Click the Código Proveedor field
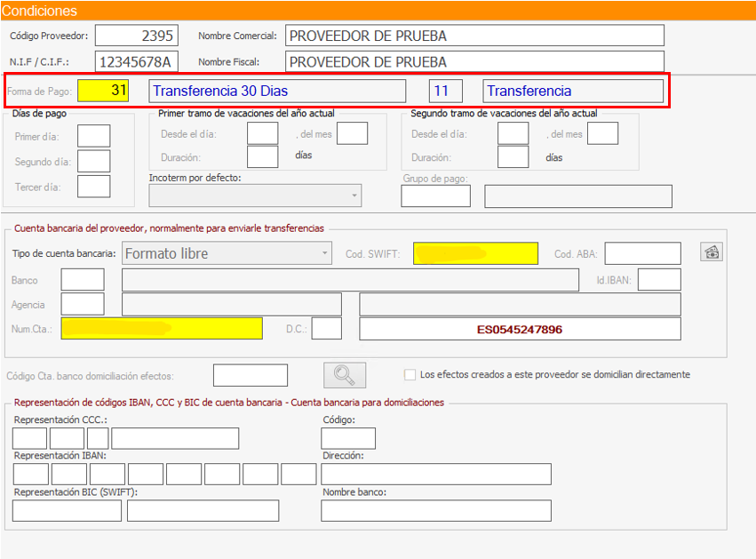756x559 pixels. coord(137,36)
